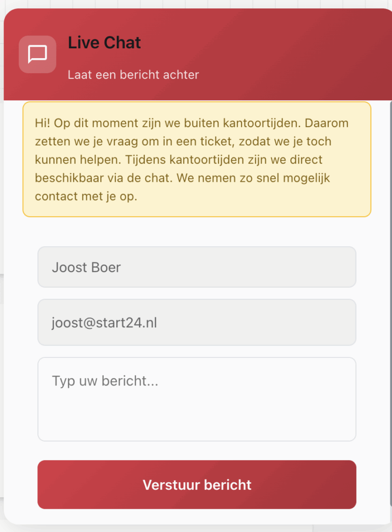Click the "Joost Boer" text in name input

pos(86,268)
